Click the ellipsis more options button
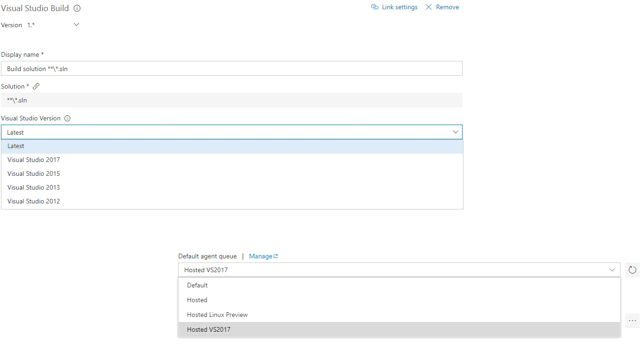Image resolution: width=644 pixels, height=346 pixels. [632, 321]
